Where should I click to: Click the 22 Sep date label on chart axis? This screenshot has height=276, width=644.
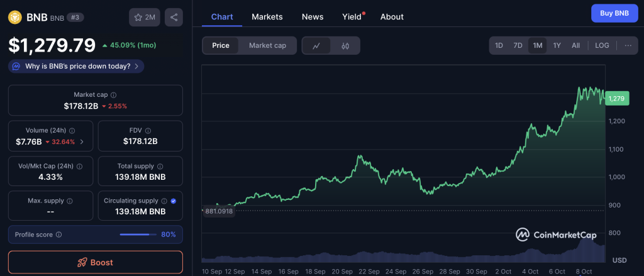368,272
